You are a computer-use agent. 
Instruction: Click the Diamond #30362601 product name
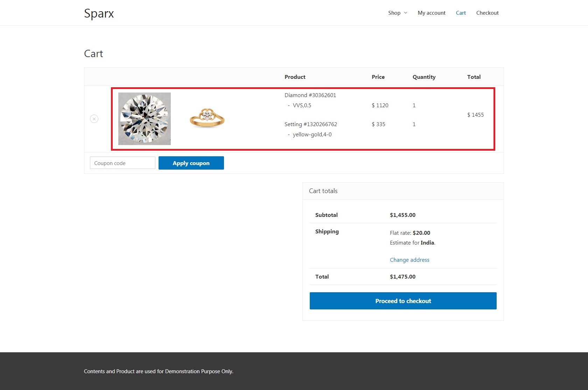[x=310, y=95]
